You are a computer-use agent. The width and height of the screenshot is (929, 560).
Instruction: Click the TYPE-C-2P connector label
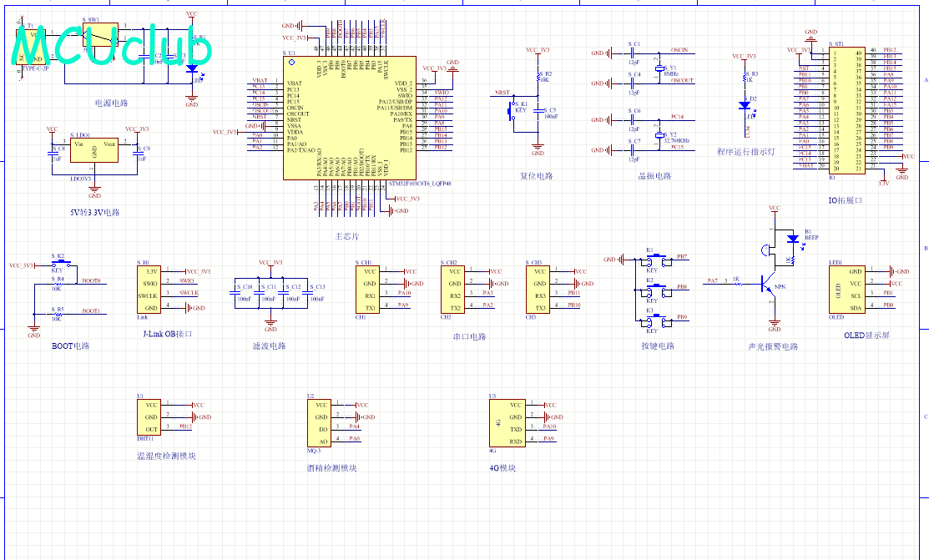coord(36,68)
